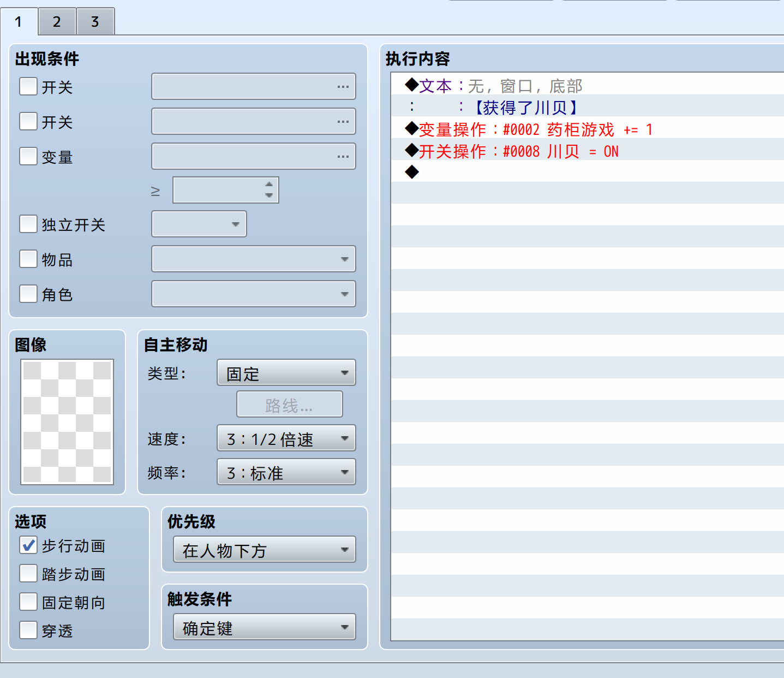Open the 物品 dropdown list
This screenshot has width=784, height=678.
pos(254,259)
